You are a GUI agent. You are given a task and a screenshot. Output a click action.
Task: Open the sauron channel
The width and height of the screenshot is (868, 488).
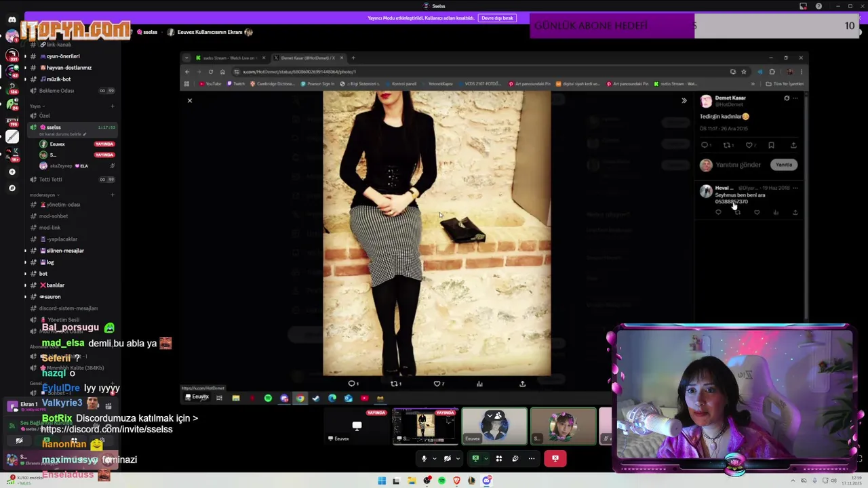(x=53, y=297)
